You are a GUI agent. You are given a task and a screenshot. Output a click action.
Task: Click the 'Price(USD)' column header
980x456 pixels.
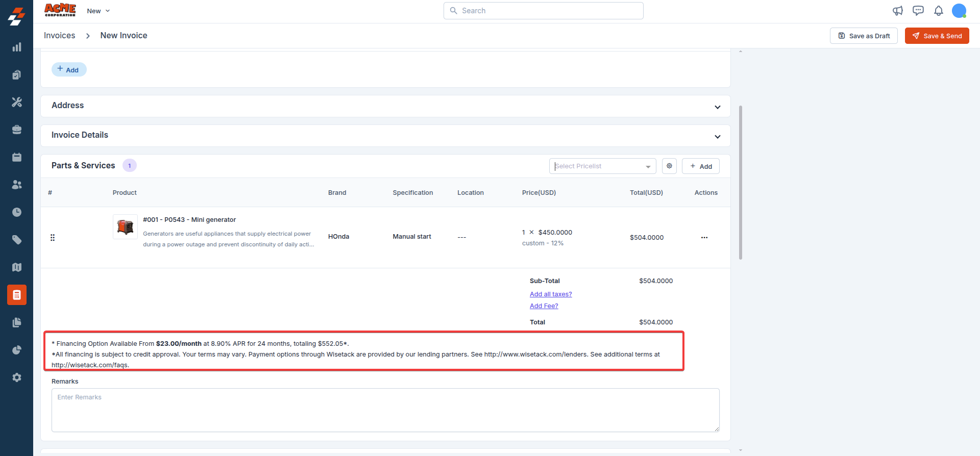539,193
